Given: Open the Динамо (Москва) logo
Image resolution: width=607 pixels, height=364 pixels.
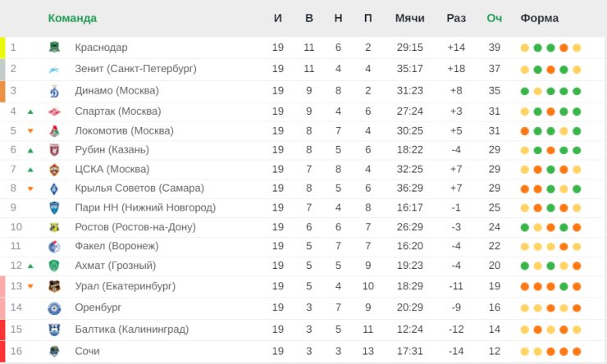Looking at the screenshot, I should click(54, 91).
